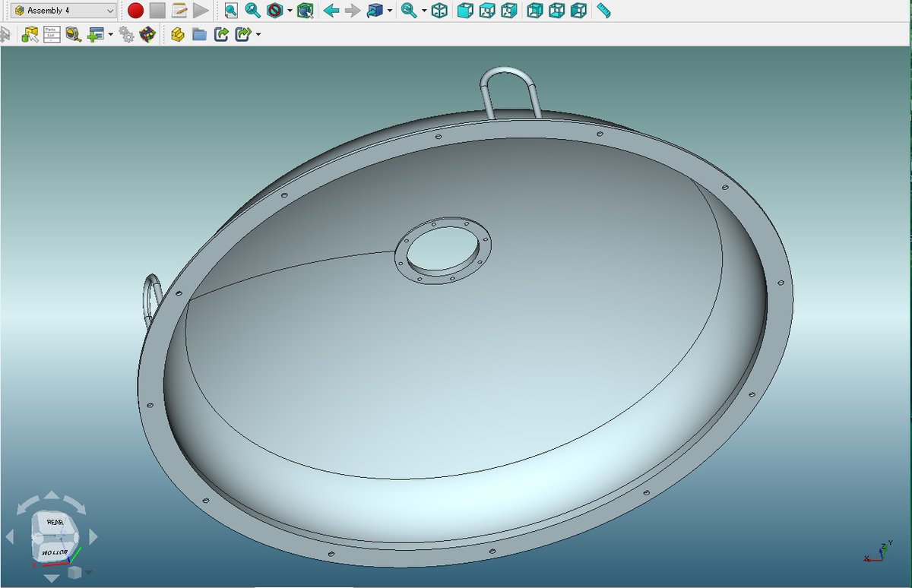Click the single green arrow export icon
The width and height of the screenshot is (912, 588).
pyautogui.click(x=221, y=34)
